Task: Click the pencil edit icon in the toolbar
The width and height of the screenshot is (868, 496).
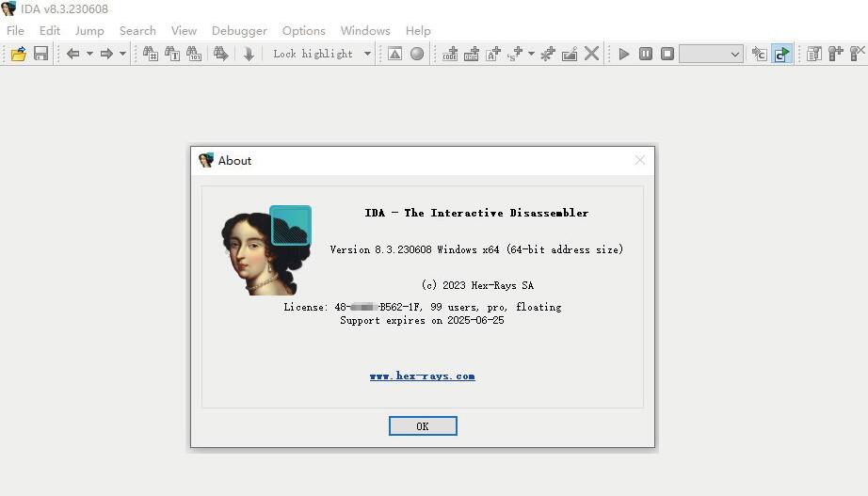Action: point(570,54)
